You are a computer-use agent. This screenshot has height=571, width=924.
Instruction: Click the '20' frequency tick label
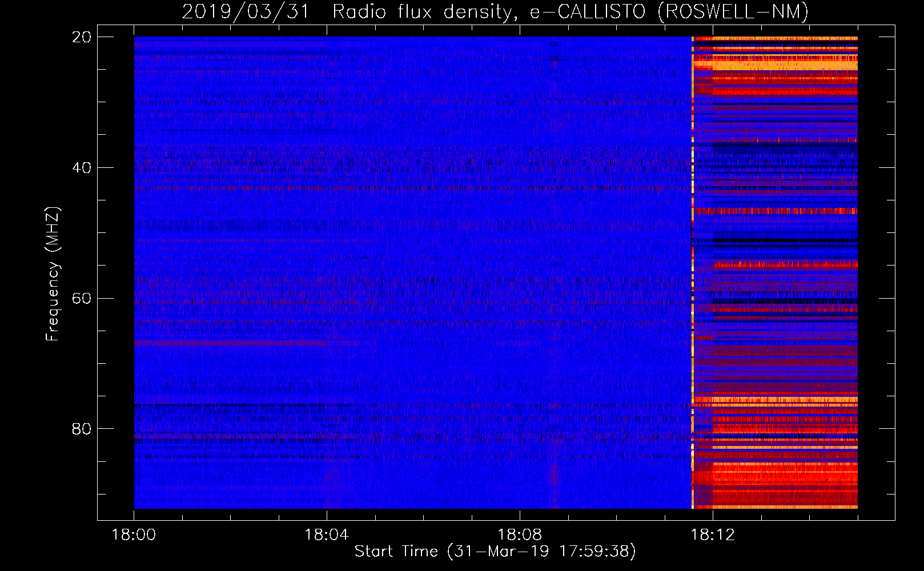click(x=82, y=37)
